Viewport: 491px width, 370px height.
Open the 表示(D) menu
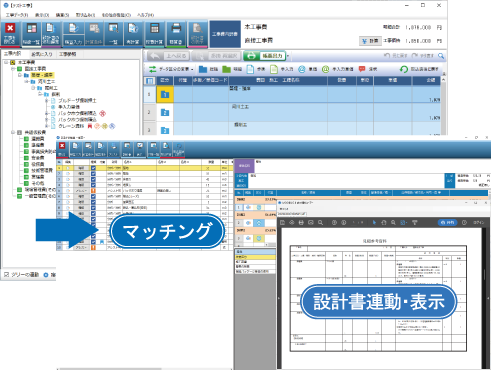42,15
